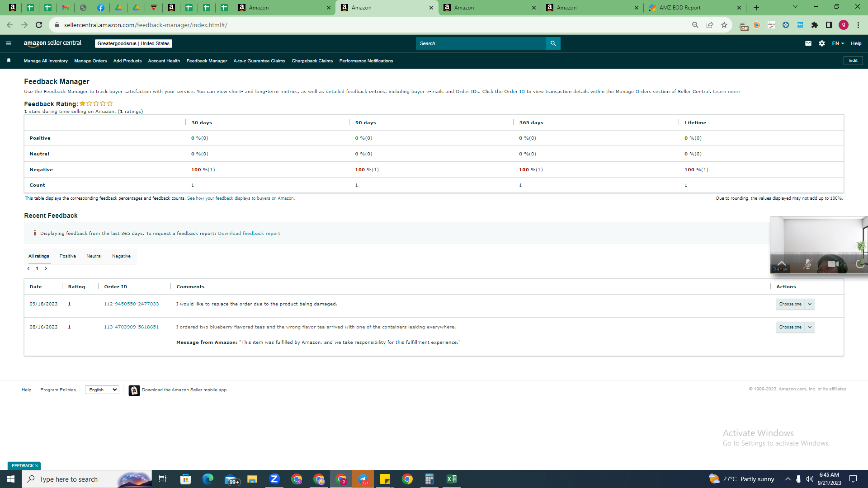The image size is (868, 488).
Task: Click the browser back arrow
Action: click(x=10, y=25)
